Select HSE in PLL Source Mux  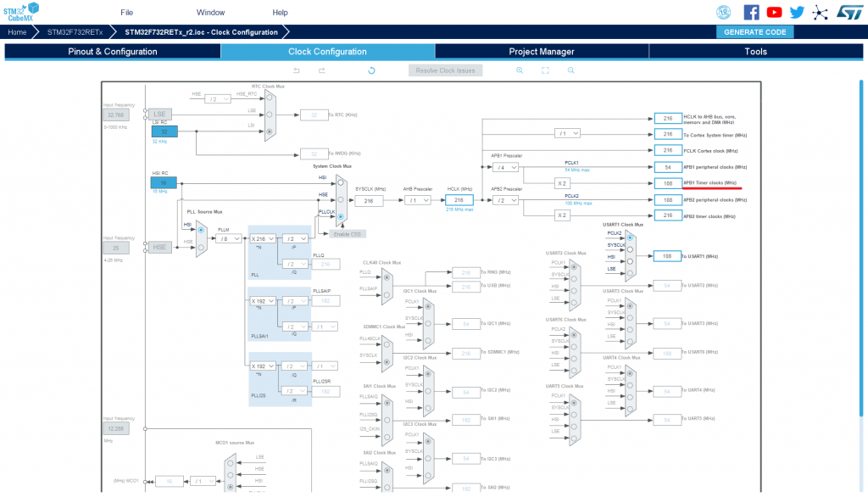tap(201, 247)
